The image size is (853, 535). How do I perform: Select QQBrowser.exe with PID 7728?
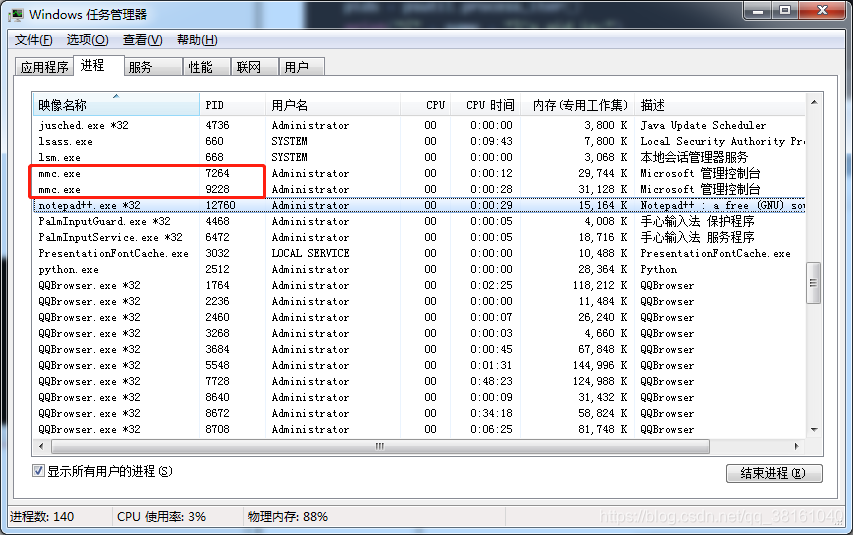click(419, 382)
